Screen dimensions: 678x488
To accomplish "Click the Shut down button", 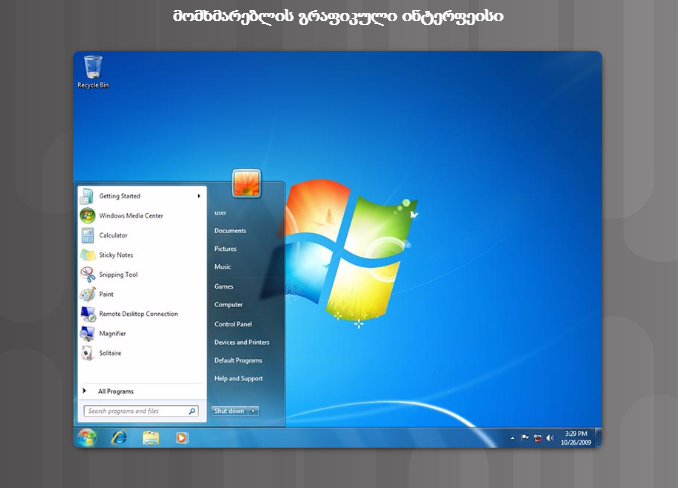I will point(229,411).
